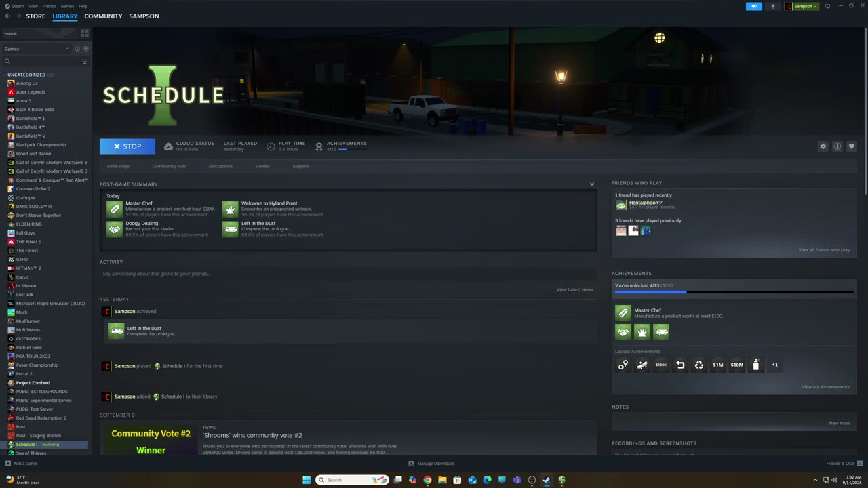Viewport: 868px width, 488px height.
Task: Switch to the STORE tab
Action: tap(36, 16)
